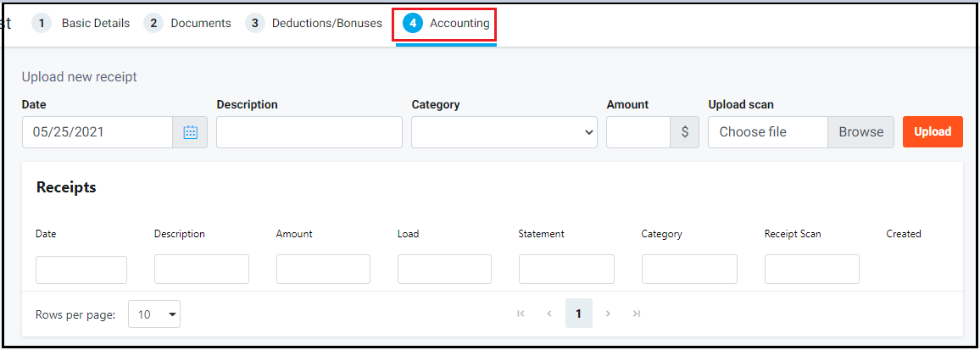Click the Amount input field
The height and width of the screenshot is (350, 980).
point(638,132)
